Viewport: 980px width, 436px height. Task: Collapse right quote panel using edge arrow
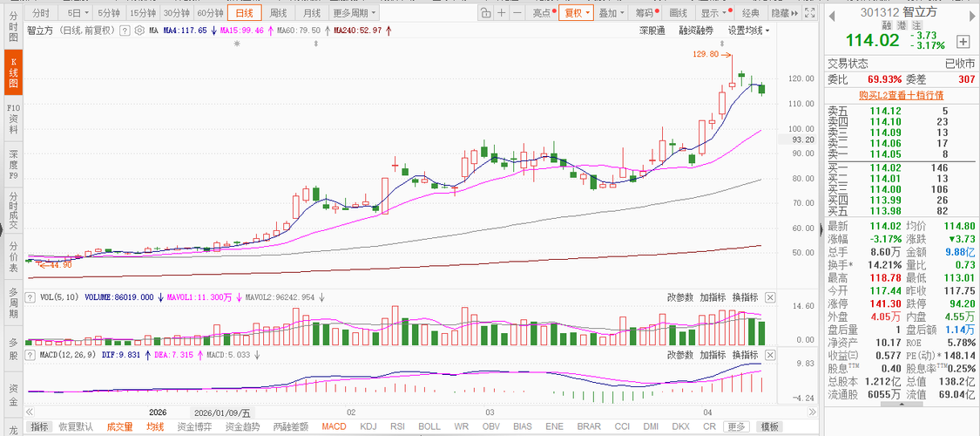point(821,228)
